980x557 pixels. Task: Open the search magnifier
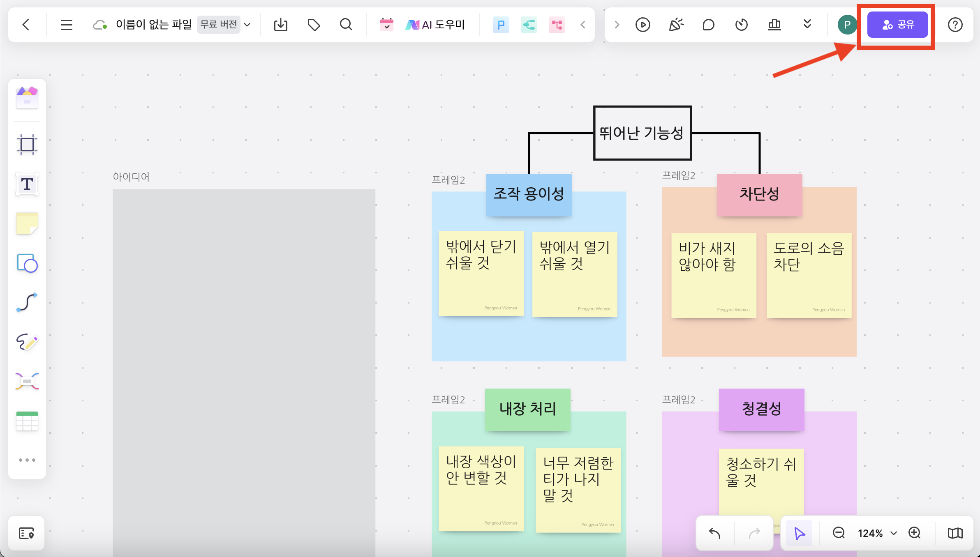click(346, 25)
